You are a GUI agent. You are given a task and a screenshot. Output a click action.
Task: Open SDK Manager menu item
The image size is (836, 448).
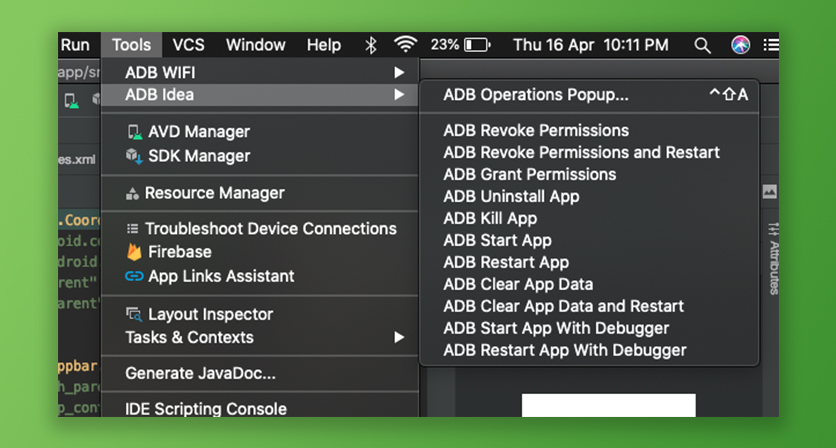[x=260, y=156]
